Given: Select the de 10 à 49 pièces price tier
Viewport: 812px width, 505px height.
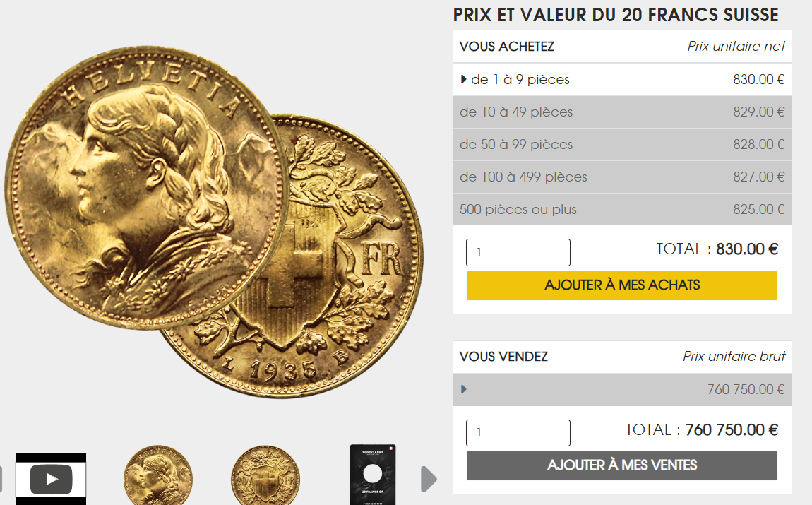Looking at the screenshot, I should (x=622, y=112).
